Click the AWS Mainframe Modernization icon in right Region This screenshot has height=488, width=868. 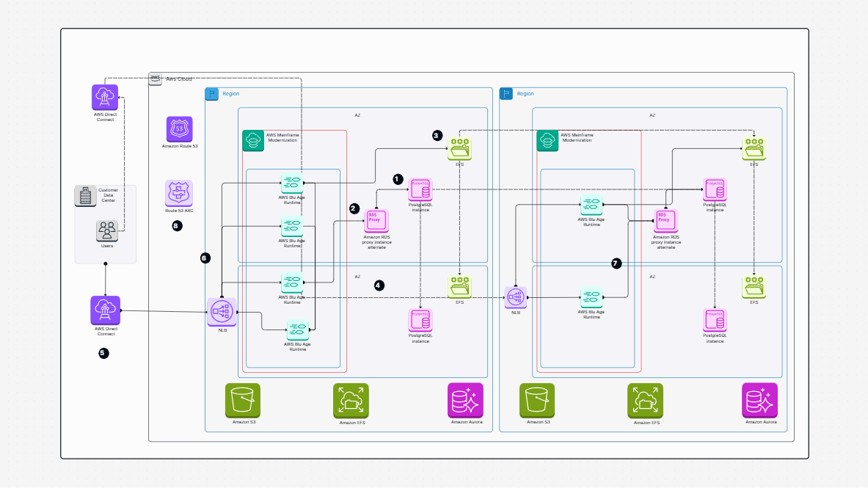click(x=547, y=141)
